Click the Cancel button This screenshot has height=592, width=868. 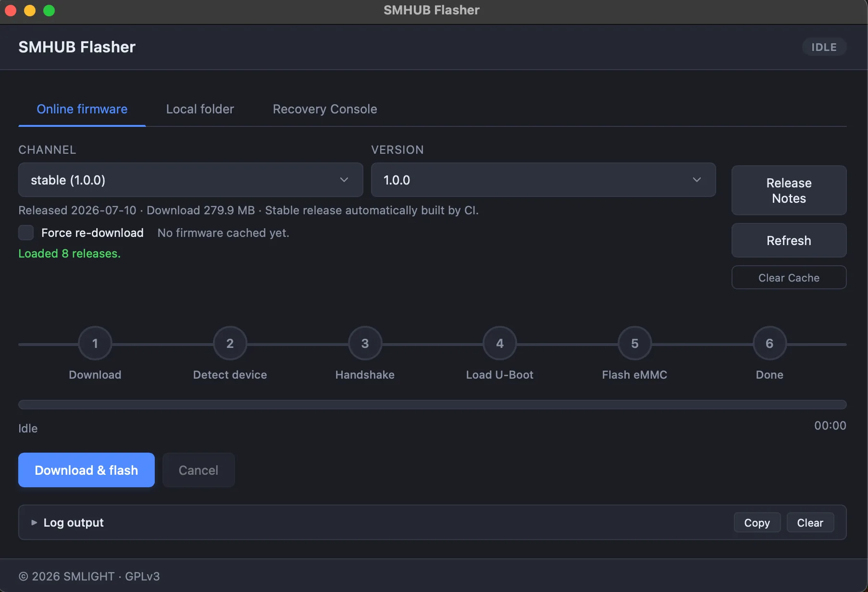(x=198, y=470)
